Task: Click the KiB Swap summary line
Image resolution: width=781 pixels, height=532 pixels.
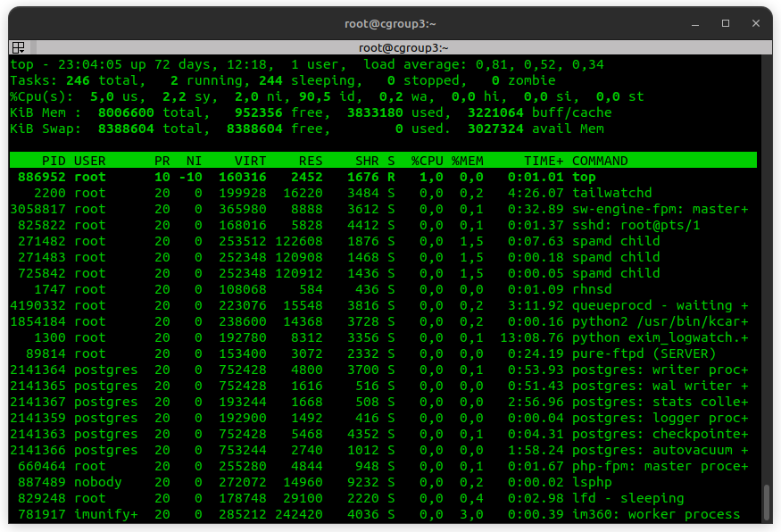Action: tap(319, 129)
